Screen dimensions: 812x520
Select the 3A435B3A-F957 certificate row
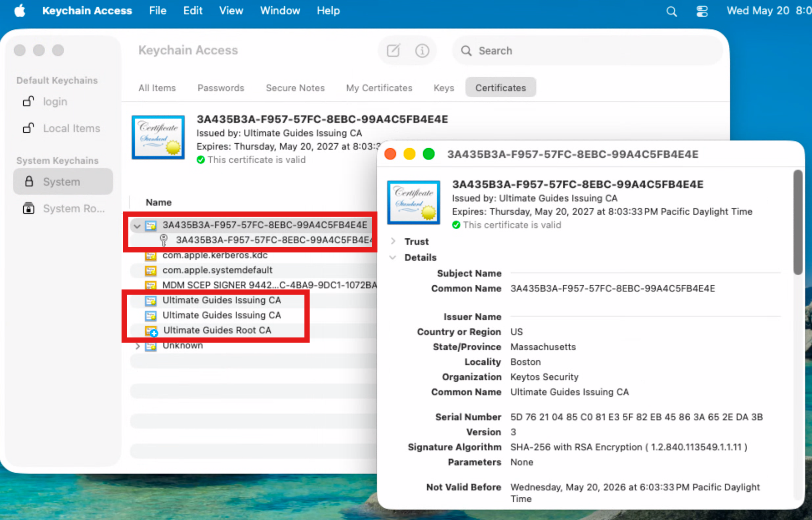[253, 225]
